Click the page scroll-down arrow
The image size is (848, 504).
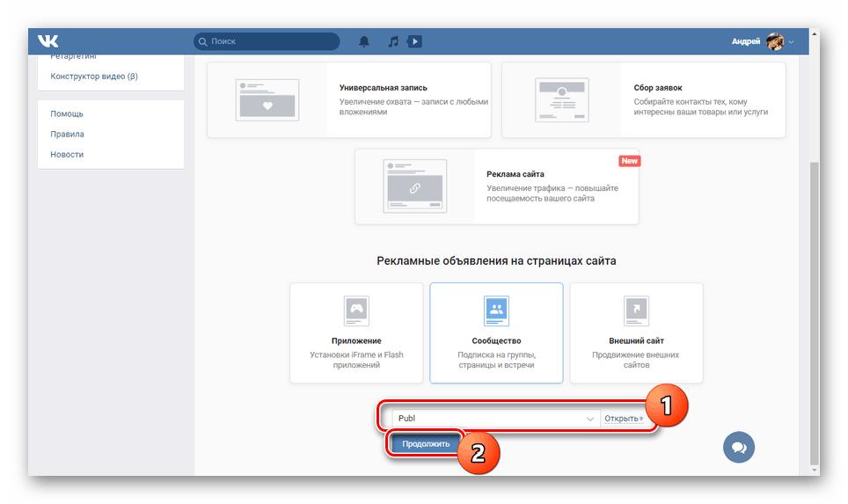click(814, 470)
